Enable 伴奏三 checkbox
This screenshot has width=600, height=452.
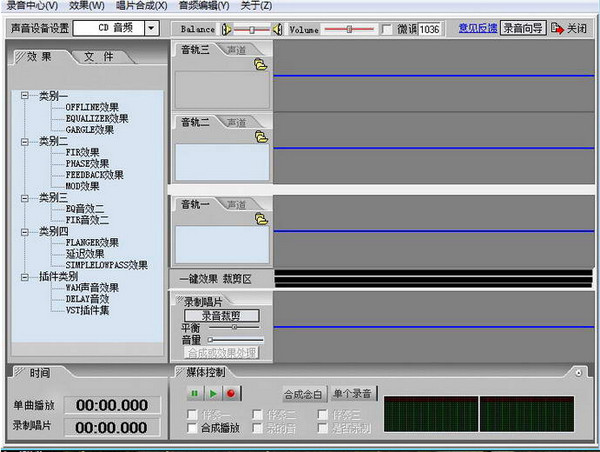pos(323,414)
